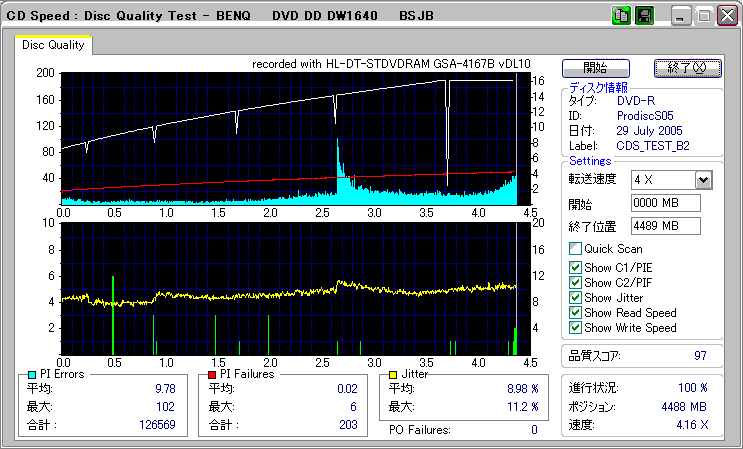
Task: Uncheck Show C1/PIE checkbox
Action: [x=575, y=267]
